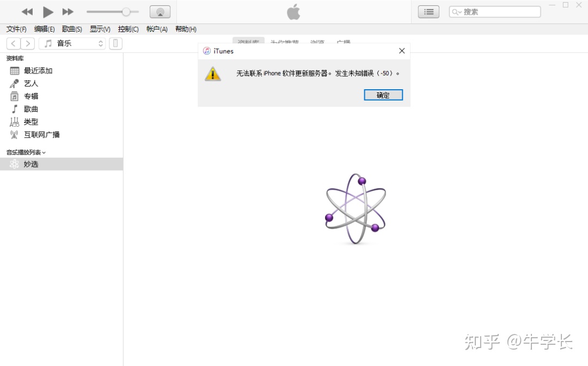Go to the previous track
The width and height of the screenshot is (588, 366).
[27, 11]
